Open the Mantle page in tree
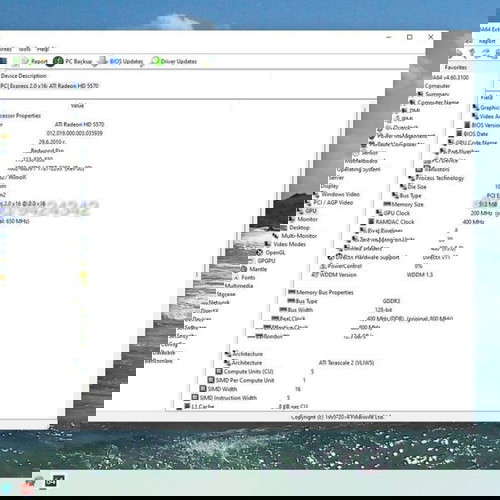The image size is (500, 500). pos(254,269)
